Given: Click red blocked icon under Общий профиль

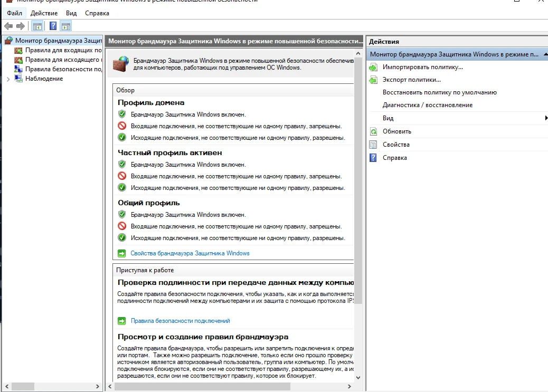Looking at the screenshot, I should pyautogui.click(x=122, y=226).
